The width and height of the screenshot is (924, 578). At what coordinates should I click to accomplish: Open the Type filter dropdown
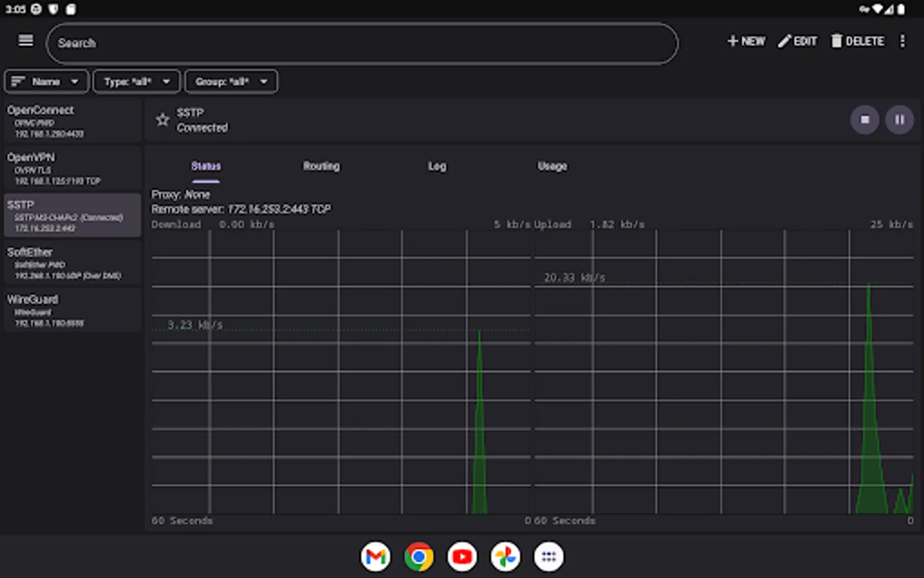click(x=137, y=82)
